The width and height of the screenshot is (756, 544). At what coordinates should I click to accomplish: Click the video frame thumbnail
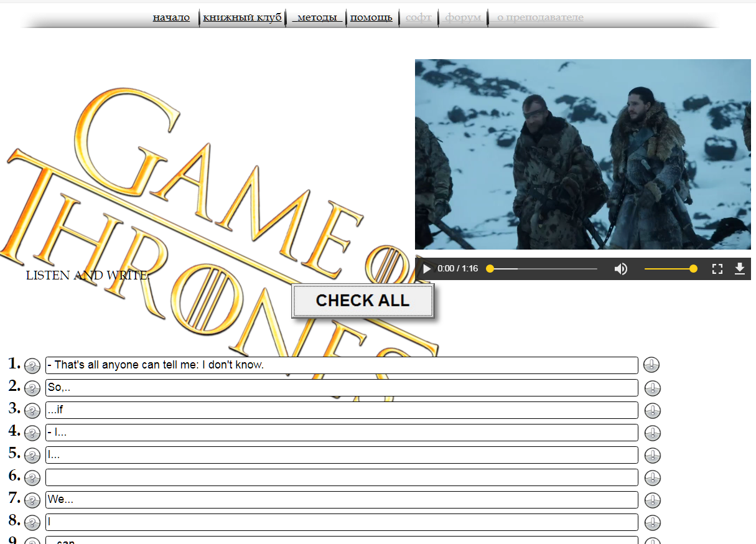click(x=583, y=154)
